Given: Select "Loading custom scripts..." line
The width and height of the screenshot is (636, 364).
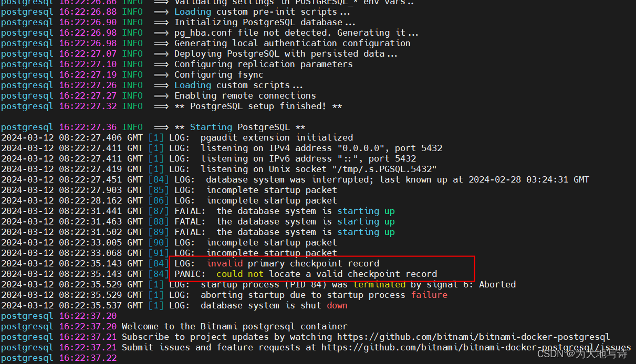Looking at the screenshot, I should coord(238,85).
